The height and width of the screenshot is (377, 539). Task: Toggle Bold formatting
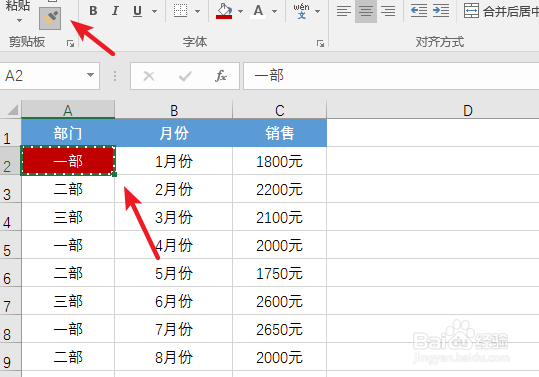93,11
